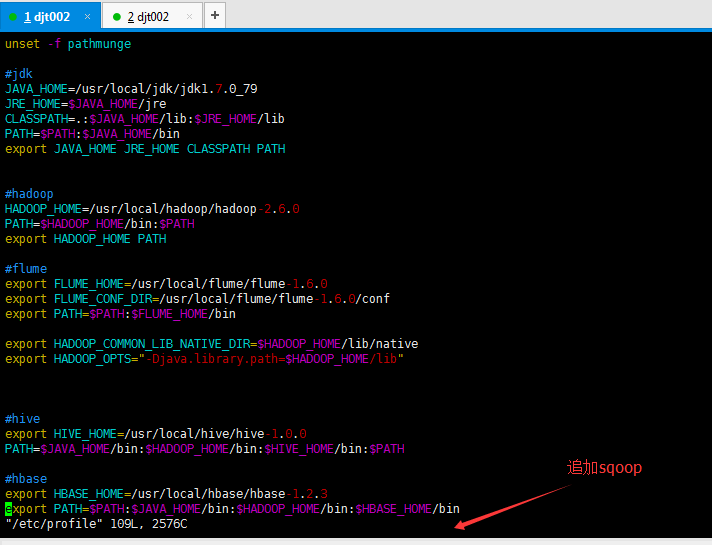The width and height of the screenshot is (712, 545).
Task: Click the JAVA_HOME=/usr/local/jdk/jdk1.7.0_79 line
Action: coord(131,89)
